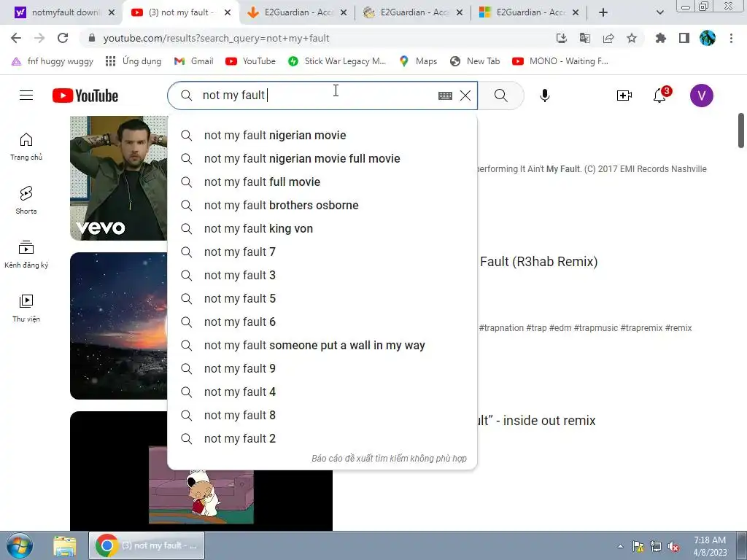747x560 pixels.
Task: Click the share page icon
Action: [608, 38]
